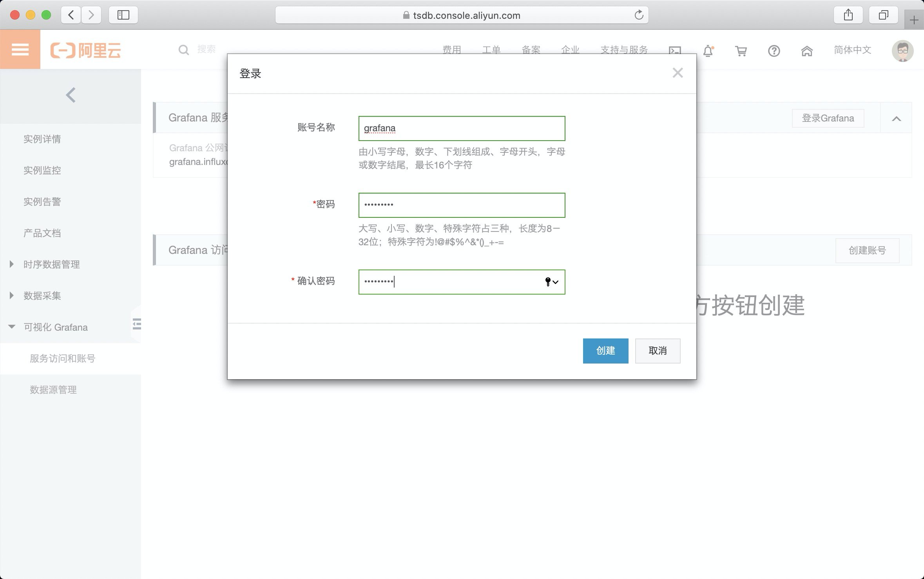Open Safari share menu

pyautogui.click(x=848, y=15)
